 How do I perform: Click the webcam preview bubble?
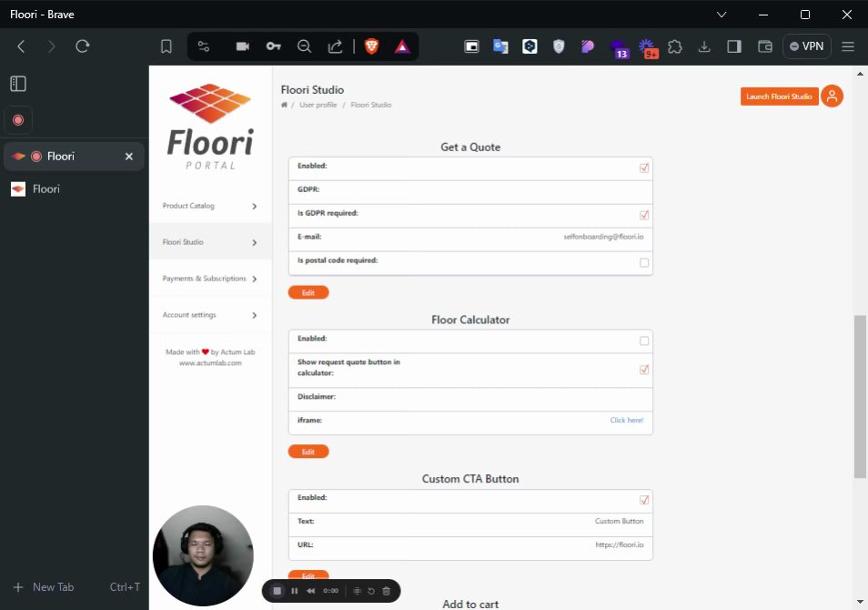[203, 555]
